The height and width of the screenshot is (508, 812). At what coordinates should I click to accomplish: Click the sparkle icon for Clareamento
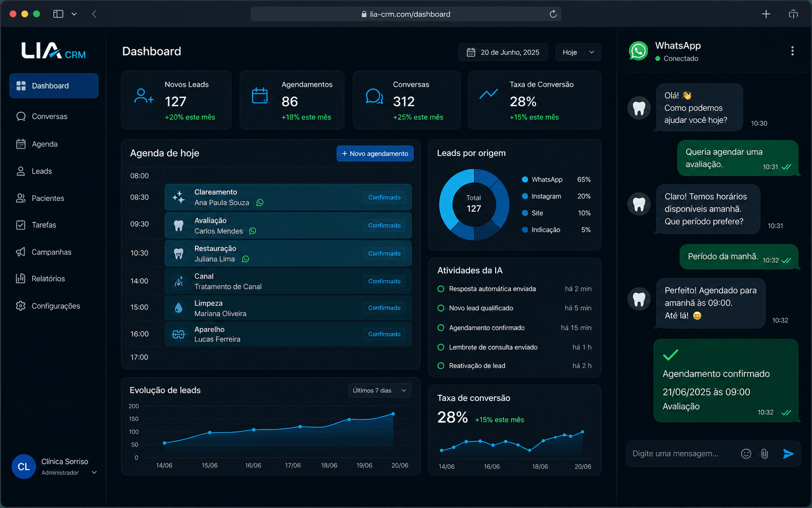pos(178,197)
